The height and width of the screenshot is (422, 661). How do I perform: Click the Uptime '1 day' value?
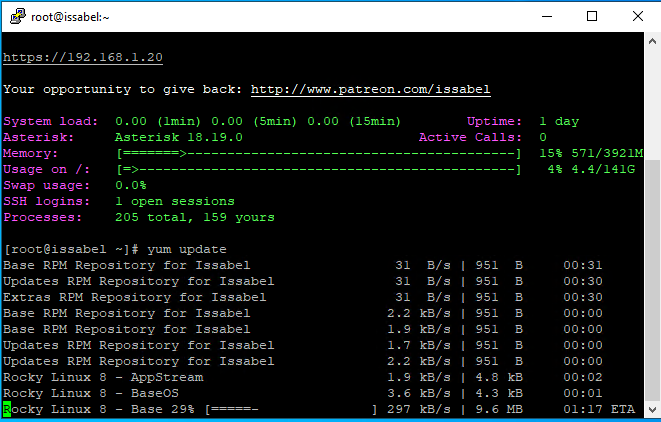click(558, 121)
